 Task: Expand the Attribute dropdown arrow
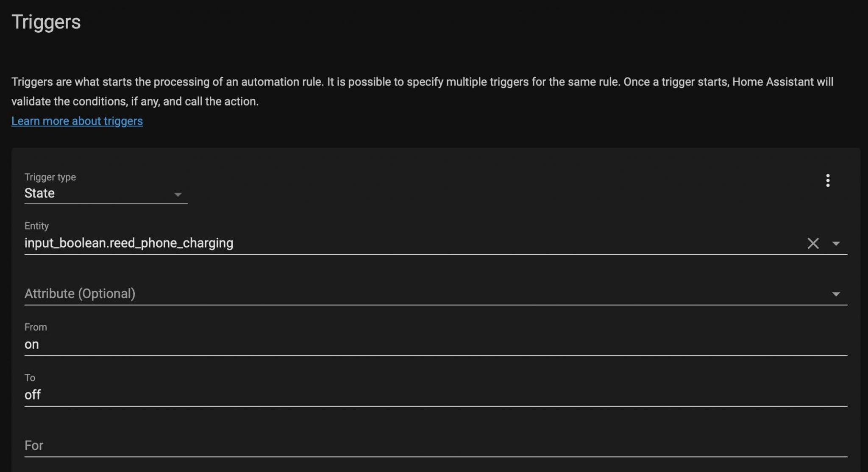[x=836, y=294]
